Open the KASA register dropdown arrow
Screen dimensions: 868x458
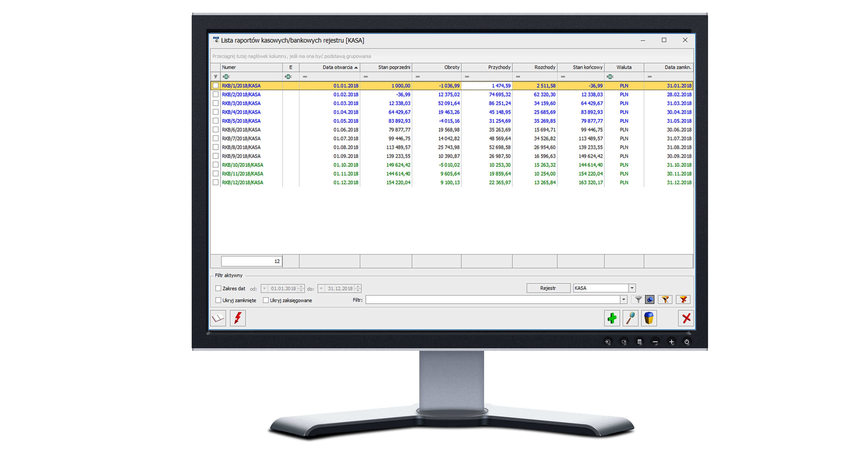[632, 288]
